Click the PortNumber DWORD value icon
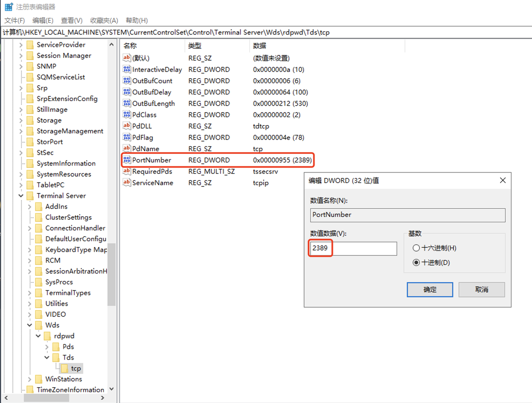The width and height of the screenshot is (532, 403). pos(127,160)
